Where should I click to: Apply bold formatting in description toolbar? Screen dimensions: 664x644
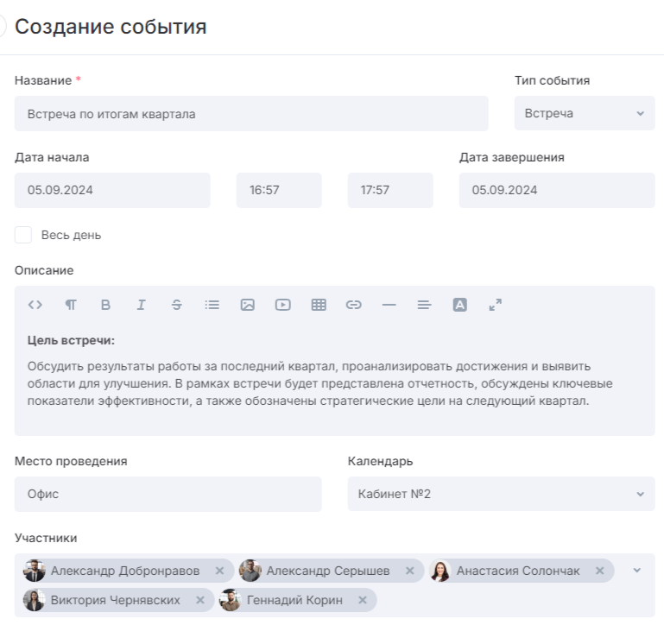pyautogui.click(x=105, y=305)
